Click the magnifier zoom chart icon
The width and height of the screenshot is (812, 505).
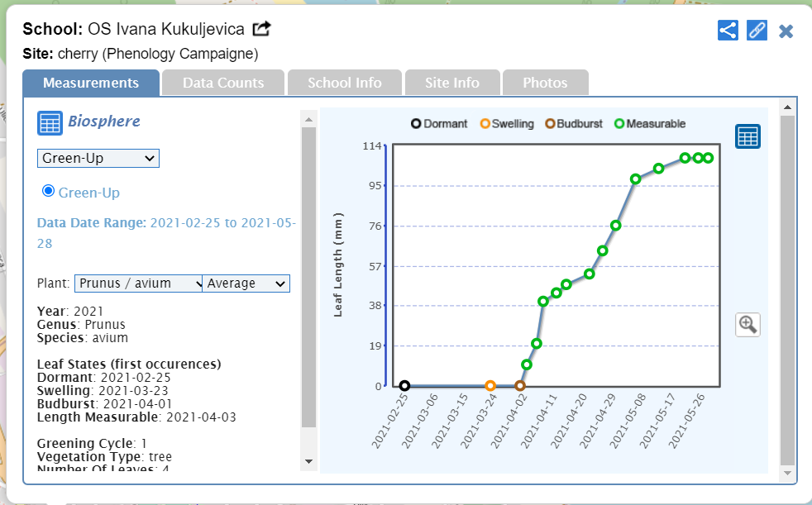(x=748, y=324)
